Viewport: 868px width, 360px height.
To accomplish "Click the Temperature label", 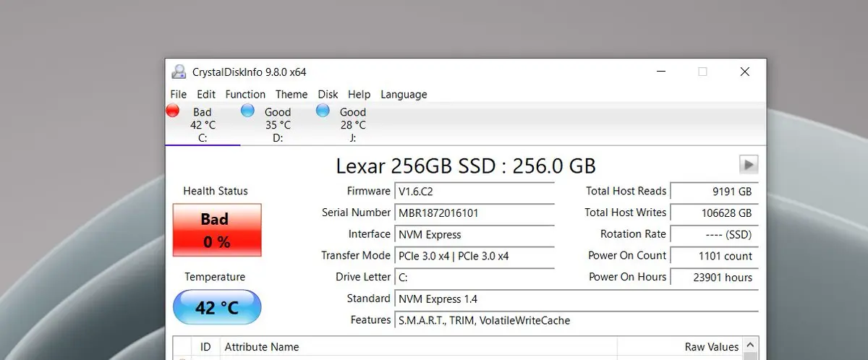I will 215,277.
